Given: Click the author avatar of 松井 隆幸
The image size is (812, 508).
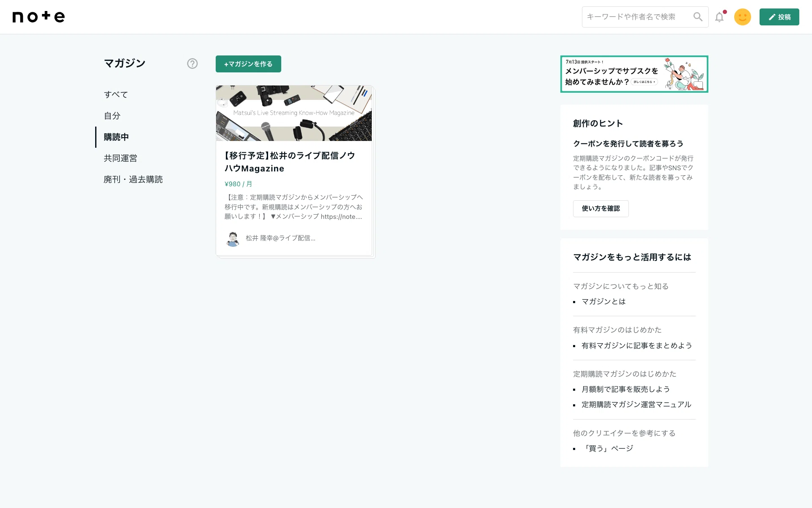Looking at the screenshot, I should (x=233, y=239).
